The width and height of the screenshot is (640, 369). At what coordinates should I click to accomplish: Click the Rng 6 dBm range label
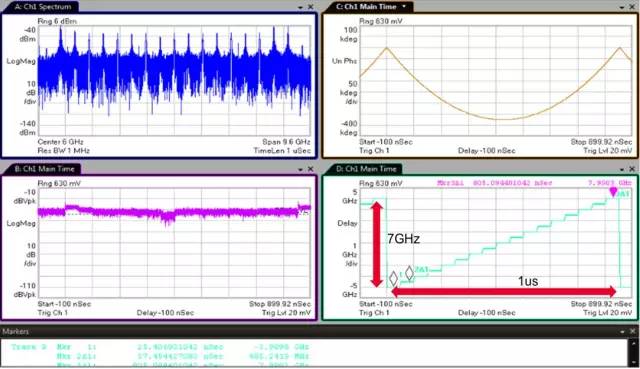point(57,21)
